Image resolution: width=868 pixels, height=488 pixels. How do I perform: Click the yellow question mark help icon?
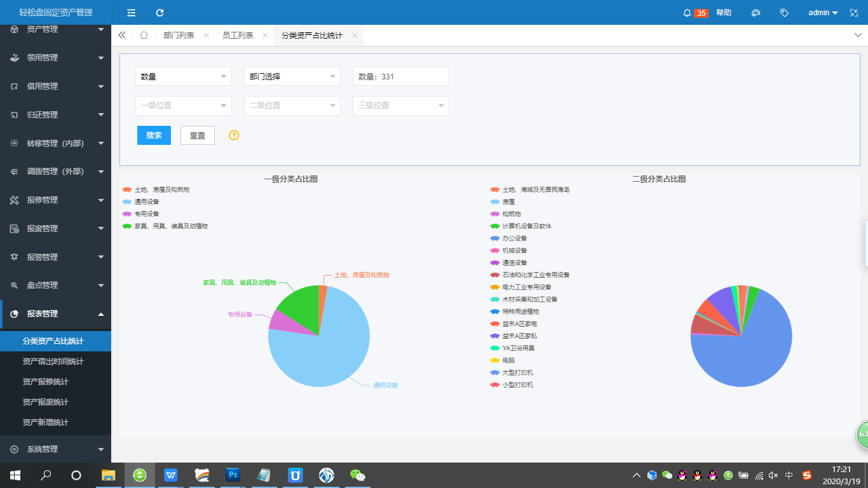tap(234, 135)
